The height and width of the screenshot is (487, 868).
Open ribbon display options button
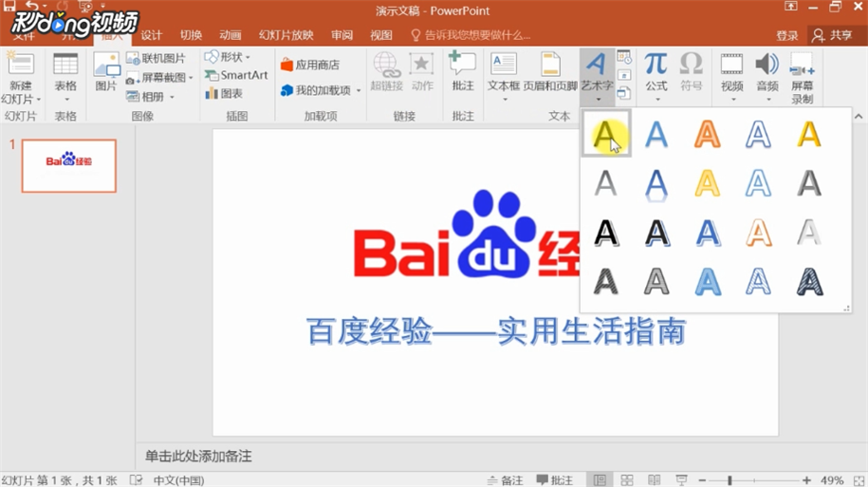click(x=790, y=7)
